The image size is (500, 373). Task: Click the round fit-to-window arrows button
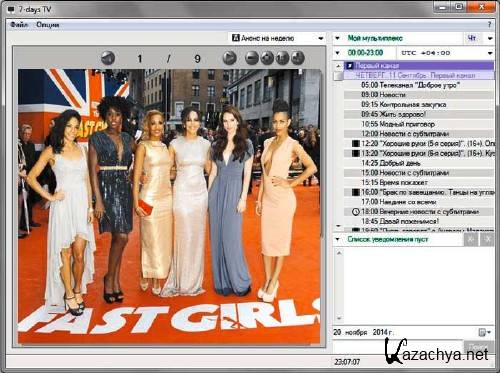(267, 58)
